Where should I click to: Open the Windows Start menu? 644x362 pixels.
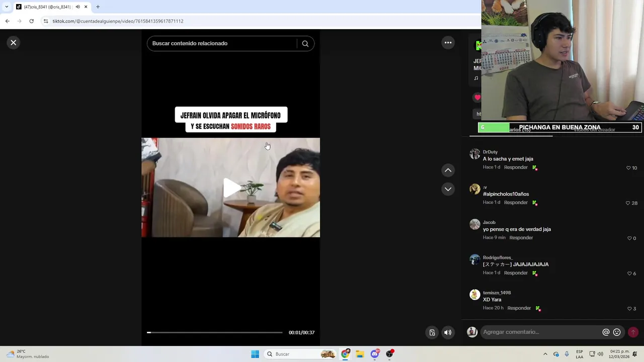[x=255, y=354]
